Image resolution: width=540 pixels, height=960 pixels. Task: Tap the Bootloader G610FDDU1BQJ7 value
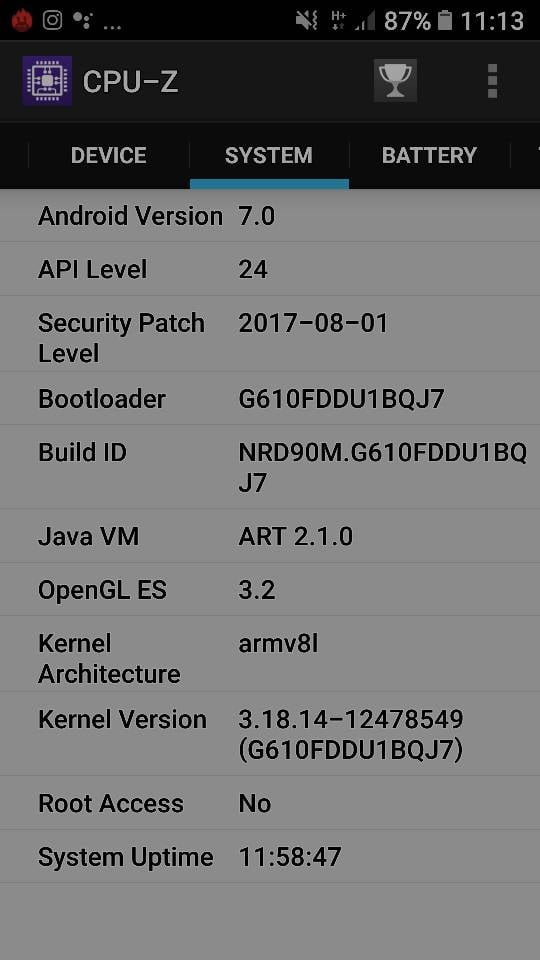click(341, 399)
